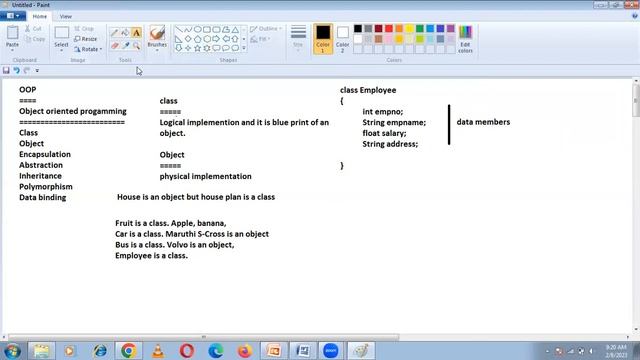Choose the Pentagon shape
This screenshot has width=640, height=360.
pyautogui.click(x=197, y=39)
